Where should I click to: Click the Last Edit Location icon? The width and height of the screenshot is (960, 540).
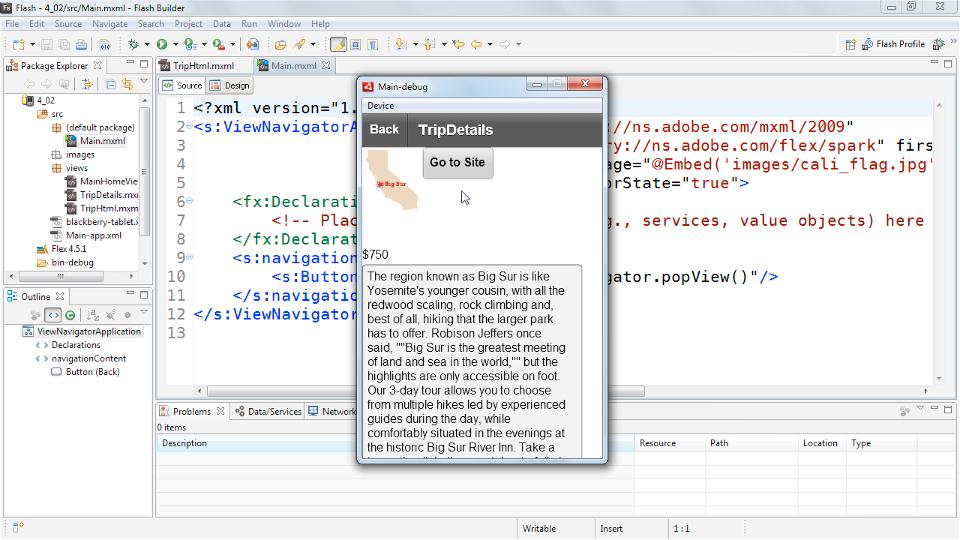click(x=458, y=44)
